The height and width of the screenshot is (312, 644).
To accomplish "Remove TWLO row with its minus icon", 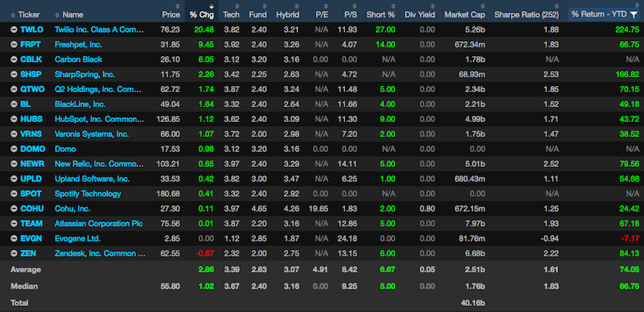I will click(x=14, y=30).
